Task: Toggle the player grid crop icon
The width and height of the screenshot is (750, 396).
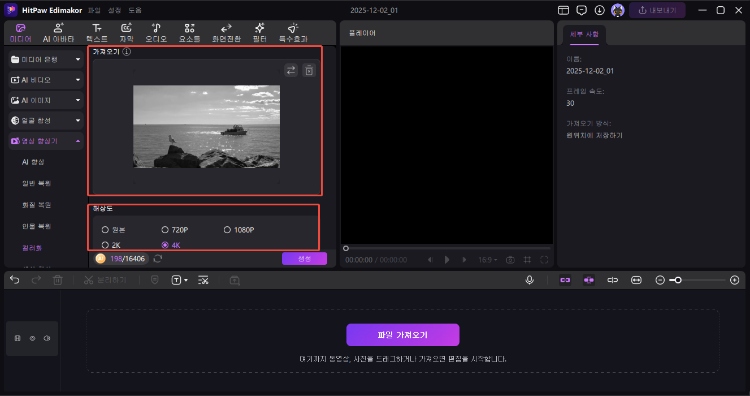Action: (527, 260)
